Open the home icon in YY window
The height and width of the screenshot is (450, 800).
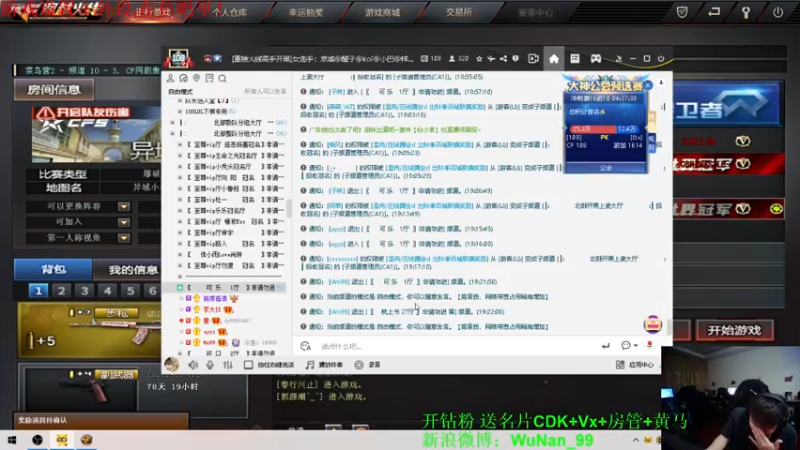click(554, 59)
